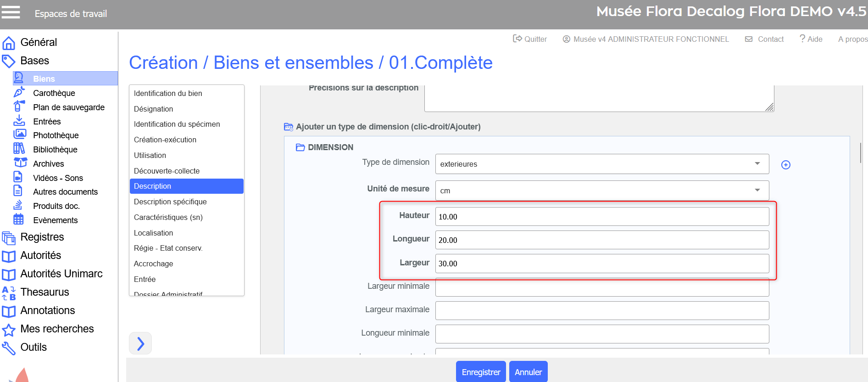Go to Localisation section
868x382 pixels.
pos(153,233)
